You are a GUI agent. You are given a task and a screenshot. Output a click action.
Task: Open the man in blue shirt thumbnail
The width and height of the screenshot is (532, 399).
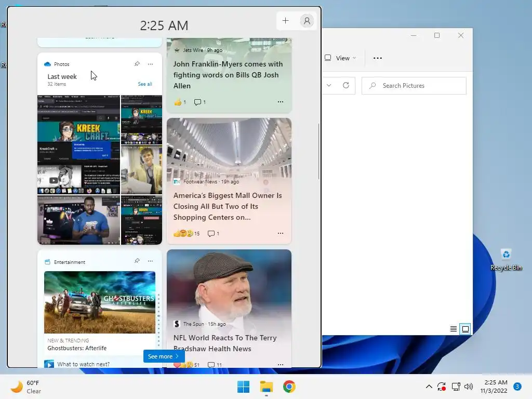pos(79,220)
